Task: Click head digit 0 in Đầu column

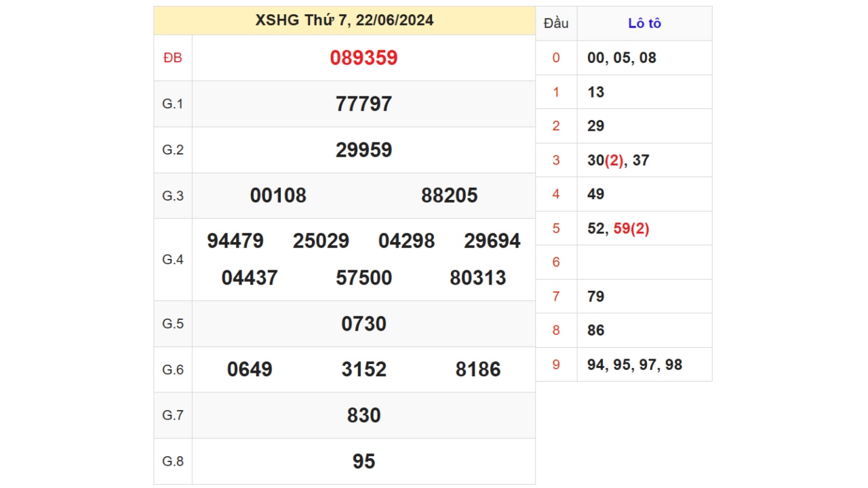Action: coord(556,58)
